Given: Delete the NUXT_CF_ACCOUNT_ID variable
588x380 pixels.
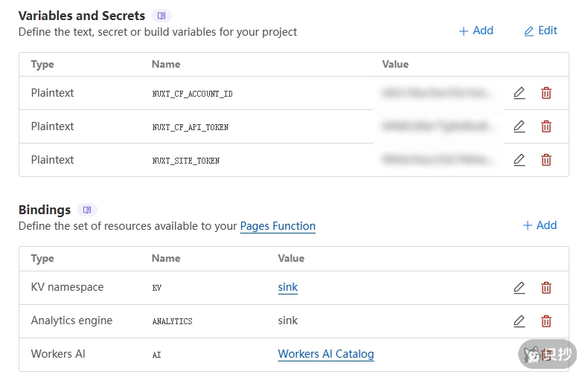Looking at the screenshot, I should (546, 93).
